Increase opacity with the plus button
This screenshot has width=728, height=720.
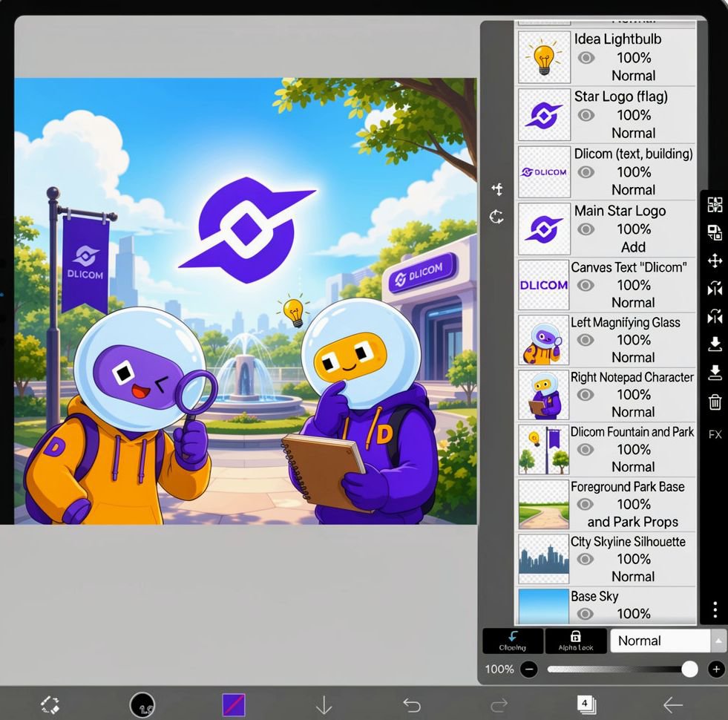716,670
